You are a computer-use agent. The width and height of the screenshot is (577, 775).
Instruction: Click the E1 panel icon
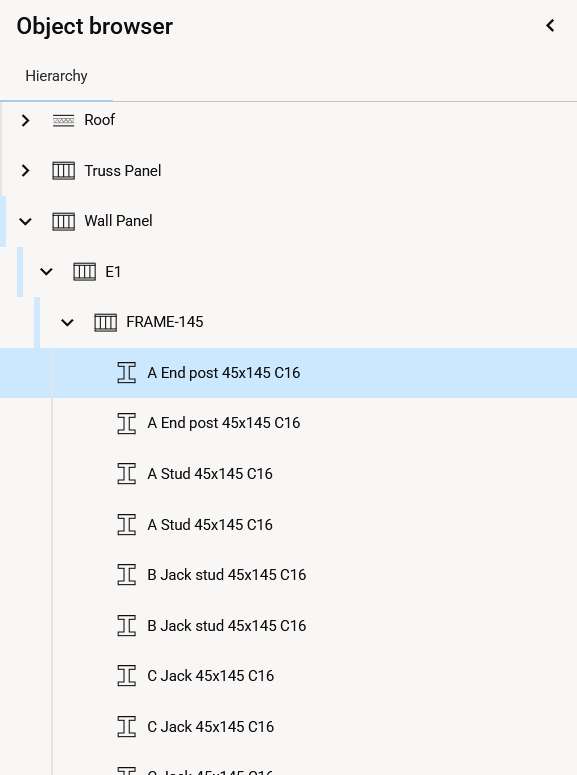84,272
